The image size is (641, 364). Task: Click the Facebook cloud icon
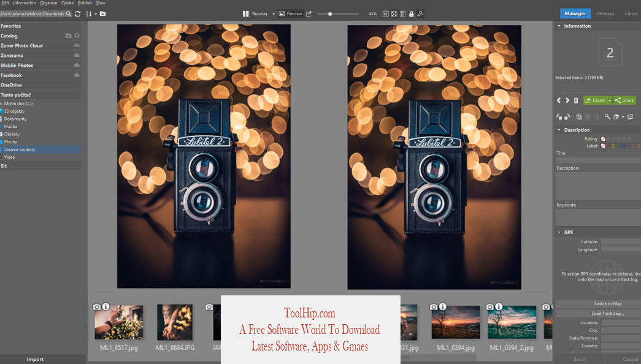(x=77, y=75)
